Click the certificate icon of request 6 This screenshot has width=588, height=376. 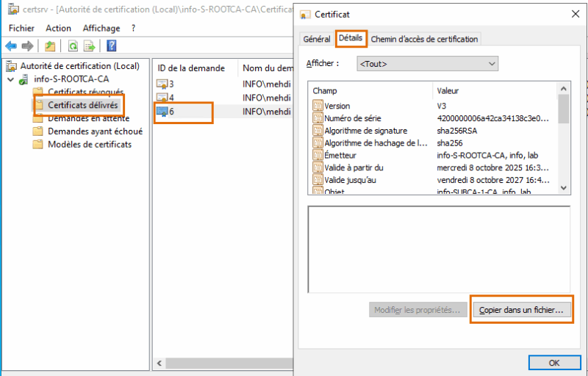(162, 112)
